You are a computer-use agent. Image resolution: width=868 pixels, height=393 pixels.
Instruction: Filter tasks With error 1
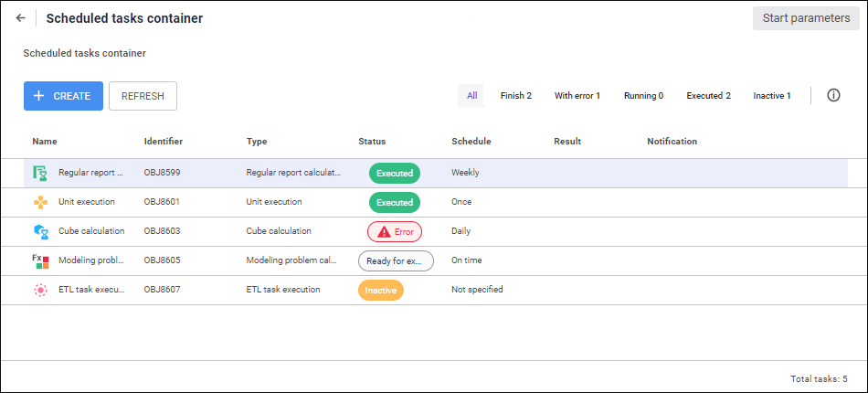[x=577, y=95]
